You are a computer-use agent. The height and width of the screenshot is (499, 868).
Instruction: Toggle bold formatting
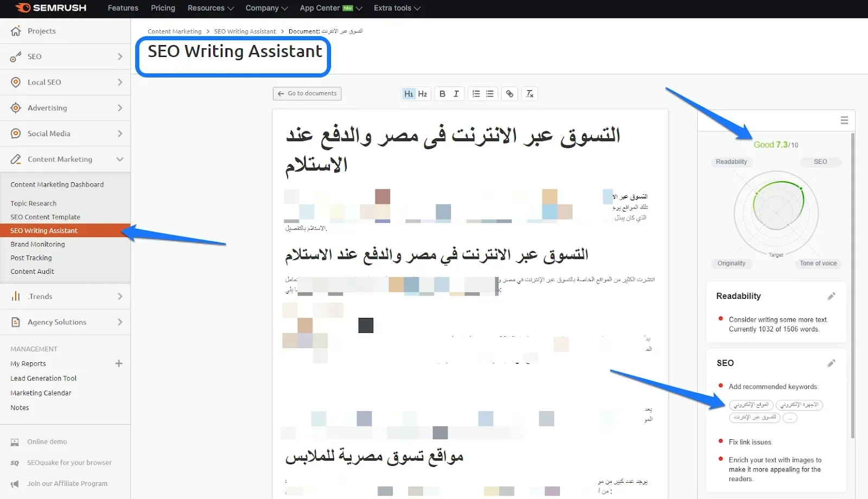pos(442,94)
